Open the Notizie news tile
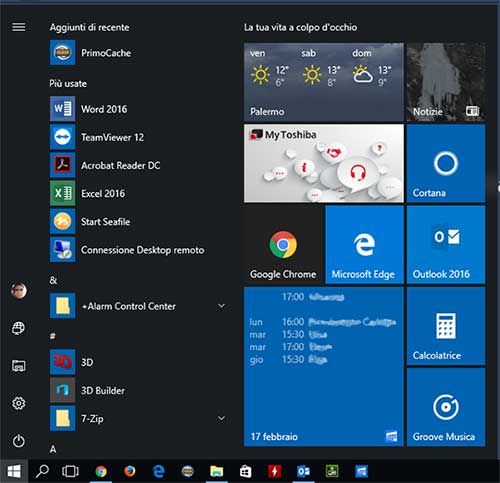Image resolution: width=500 pixels, height=483 pixels. [x=446, y=82]
